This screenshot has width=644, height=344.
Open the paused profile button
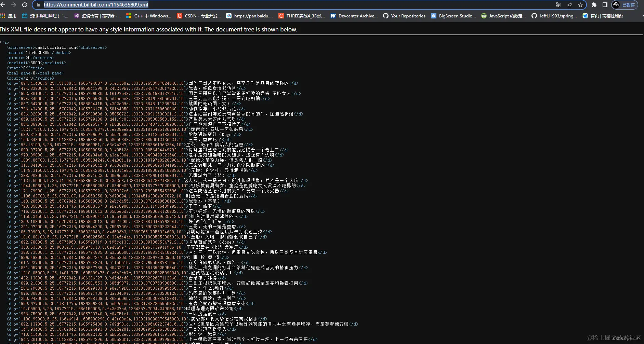point(625,5)
